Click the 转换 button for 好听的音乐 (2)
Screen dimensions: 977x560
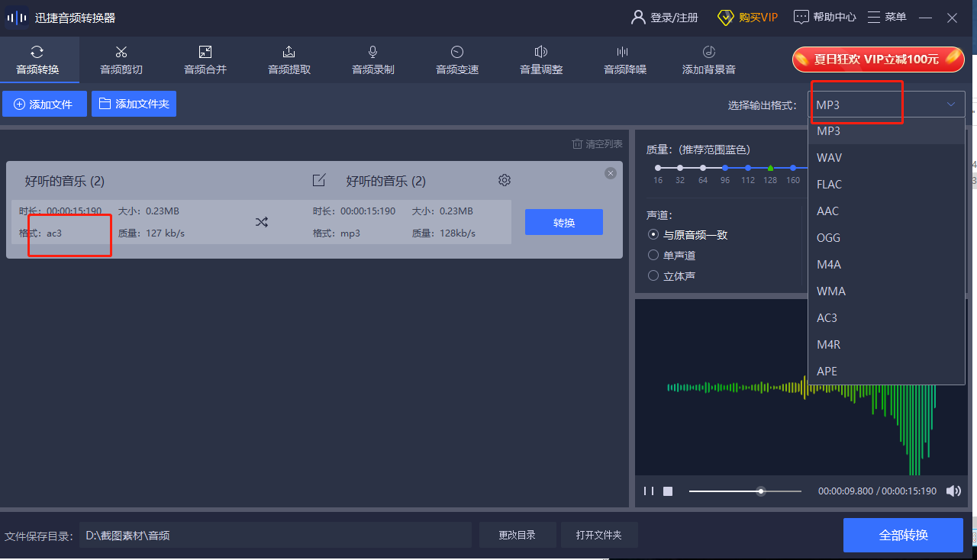click(x=564, y=222)
